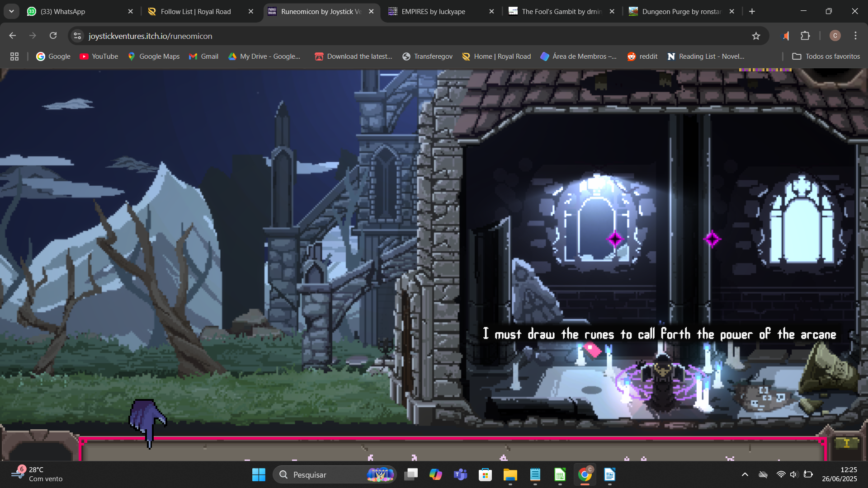
Task: Open Copilot from taskbar
Action: pos(436,475)
